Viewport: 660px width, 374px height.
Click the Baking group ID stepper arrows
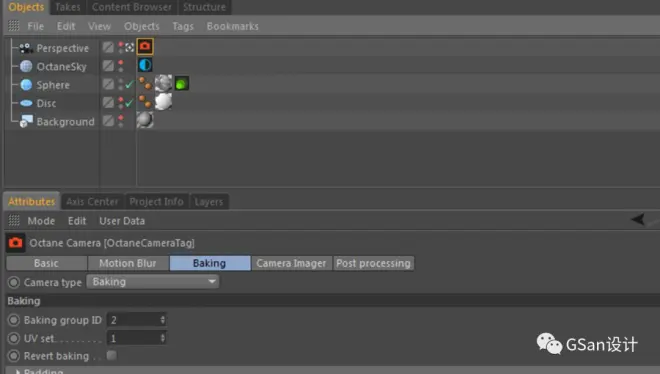click(162, 320)
